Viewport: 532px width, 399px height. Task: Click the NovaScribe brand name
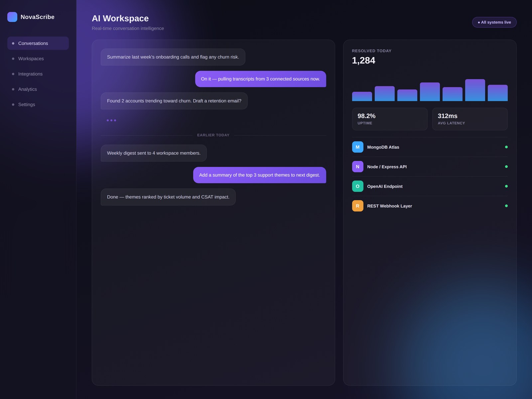[x=38, y=17]
